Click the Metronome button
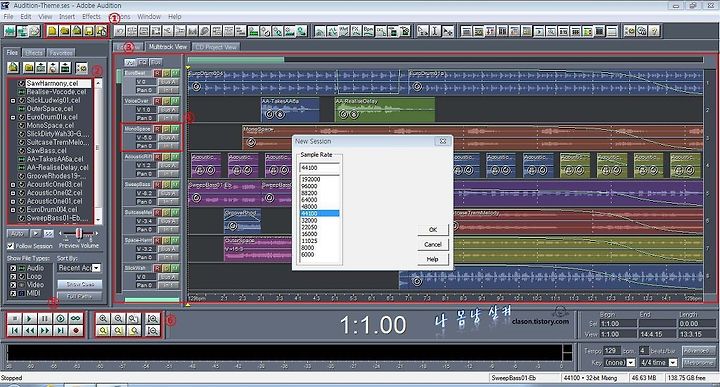 pos(698,363)
